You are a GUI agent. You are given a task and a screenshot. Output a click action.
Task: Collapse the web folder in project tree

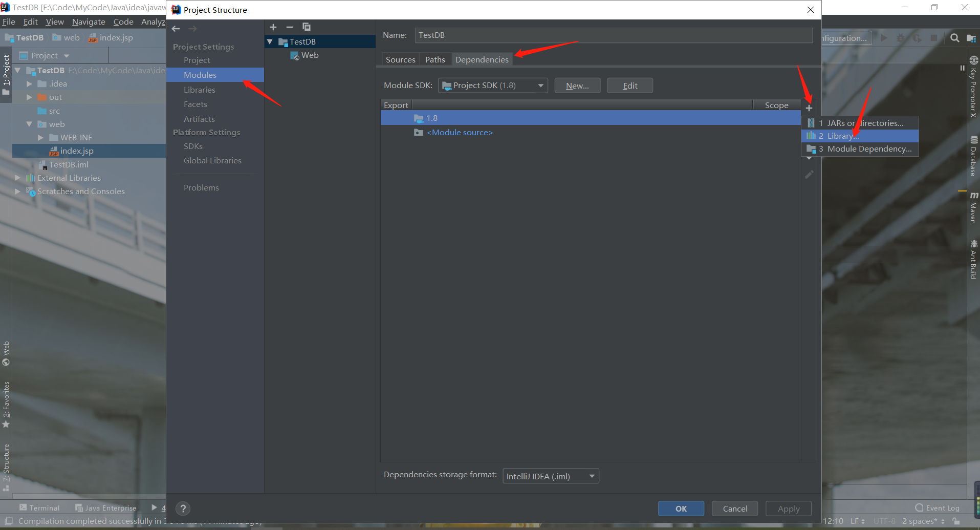coord(29,124)
